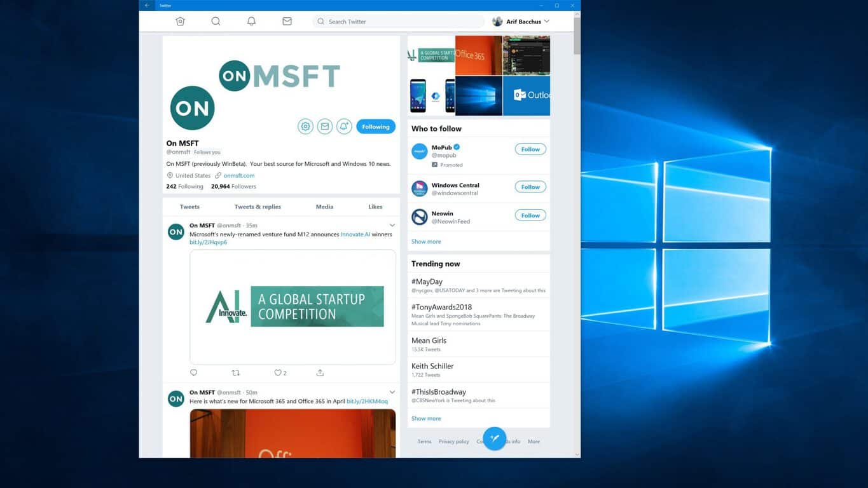
Task: Expand the options chevron on the 50m tweet
Action: (392, 393)
